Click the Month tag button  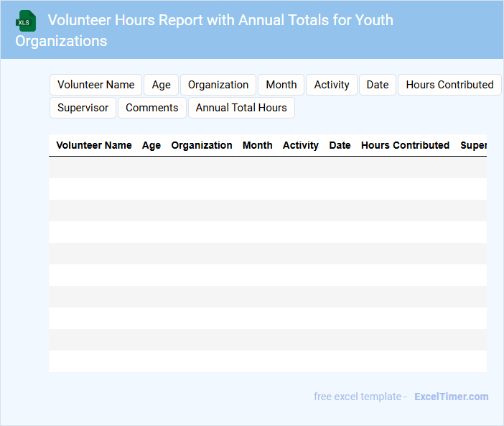pyautogui.click(x=281, y=85)
